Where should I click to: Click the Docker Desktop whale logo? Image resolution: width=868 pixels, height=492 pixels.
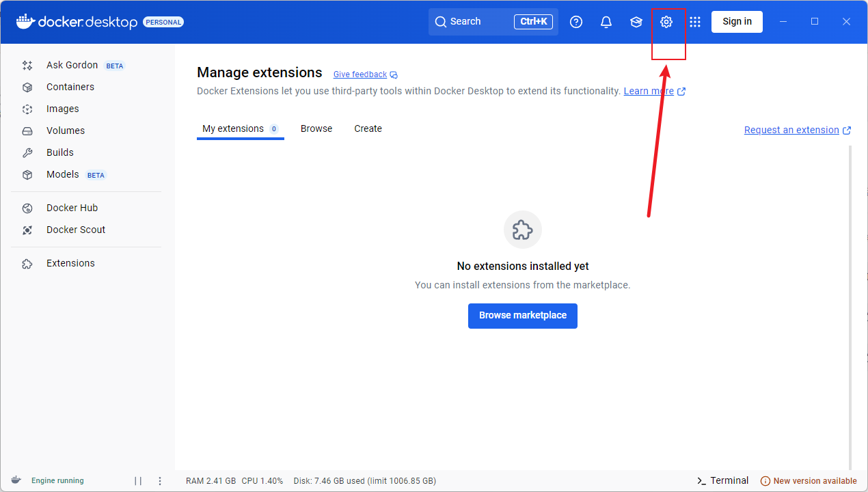[x=25, y=21]
